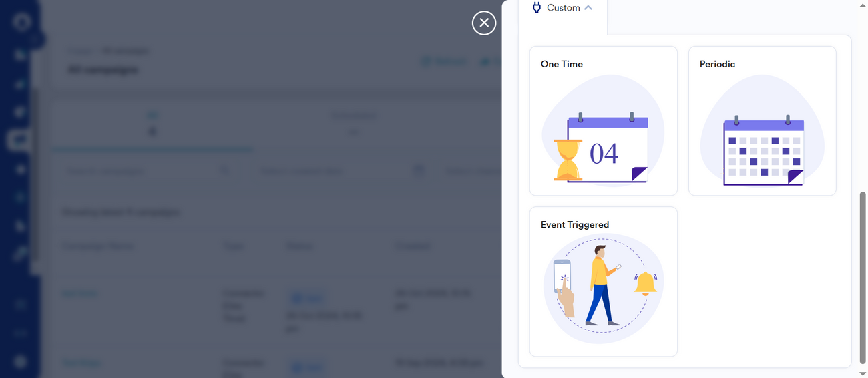Click the logo at top of sidebar
This screenshot has height=378, width=868.
coord(21,21)
